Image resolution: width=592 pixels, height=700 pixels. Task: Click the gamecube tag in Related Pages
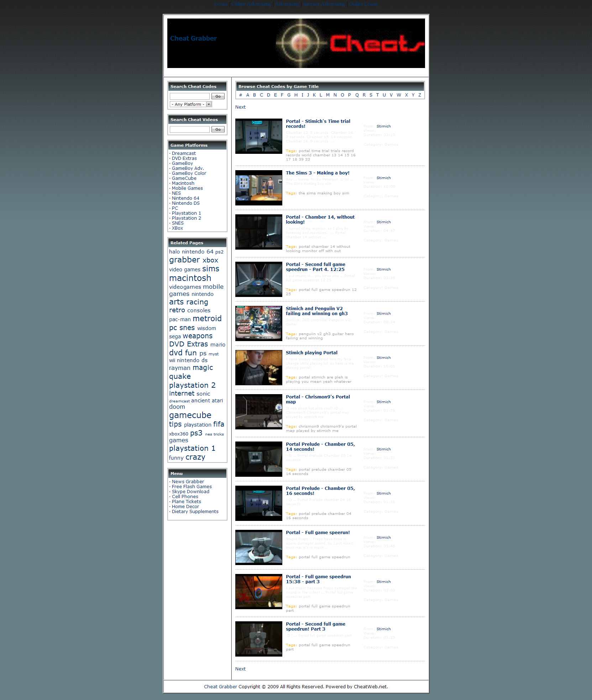pyautogui.click(x=190, y=415)
